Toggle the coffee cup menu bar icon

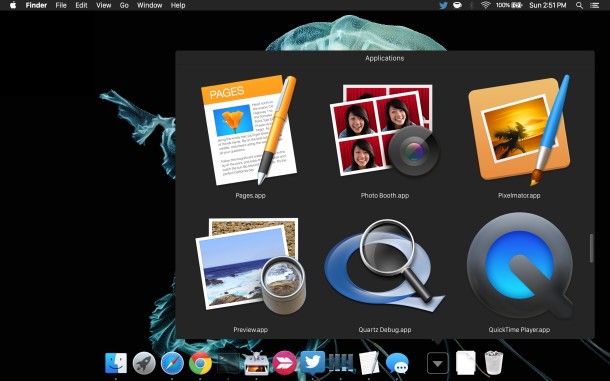click(x=458, y=5)
